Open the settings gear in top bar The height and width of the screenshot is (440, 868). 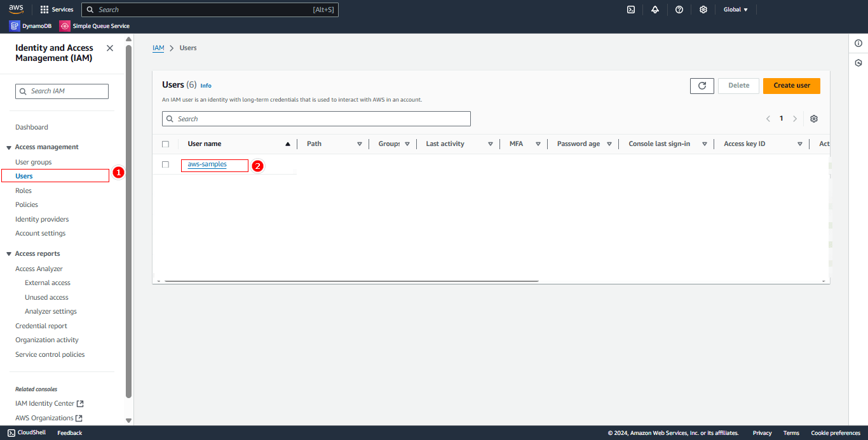[703, 10]
